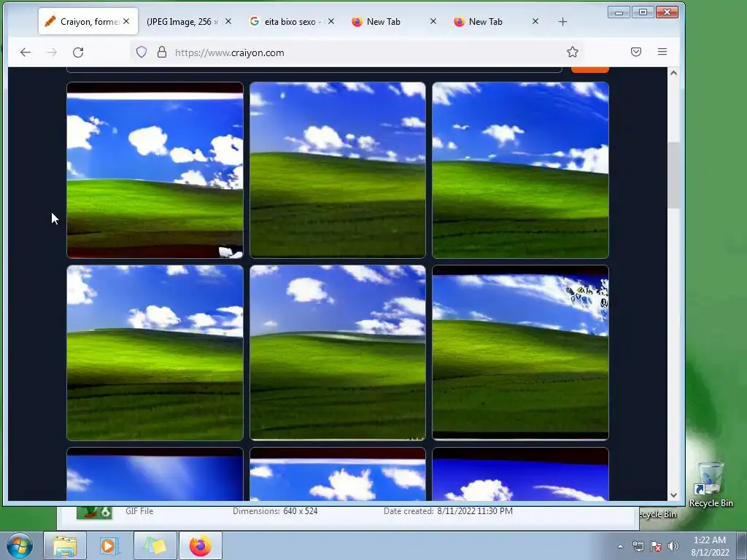This screenshot has height=560, width=747.
Task: Click the Firefox taskbar icon
Action: tap(201, 545)
